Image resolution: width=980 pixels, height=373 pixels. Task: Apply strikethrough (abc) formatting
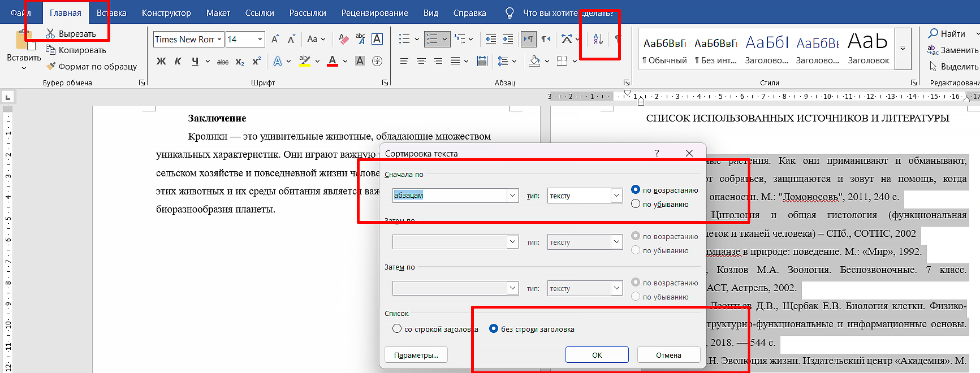click(x=223, y=61)
